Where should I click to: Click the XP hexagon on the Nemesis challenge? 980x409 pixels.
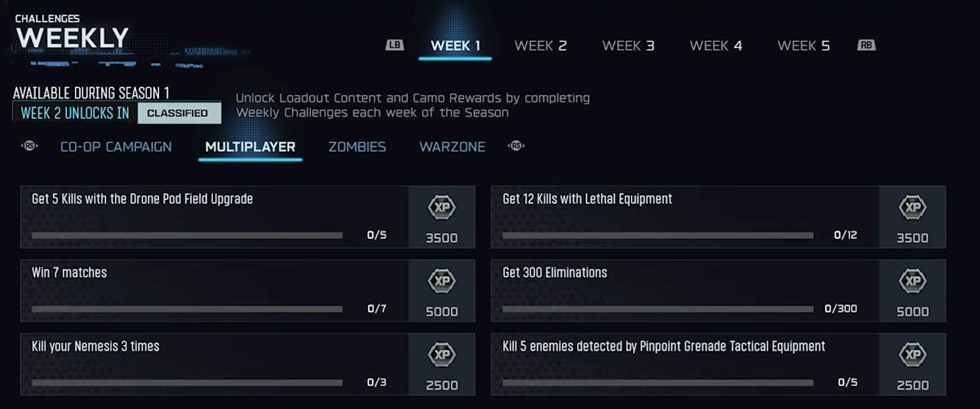pyautogui.click(x=441, y=355)
